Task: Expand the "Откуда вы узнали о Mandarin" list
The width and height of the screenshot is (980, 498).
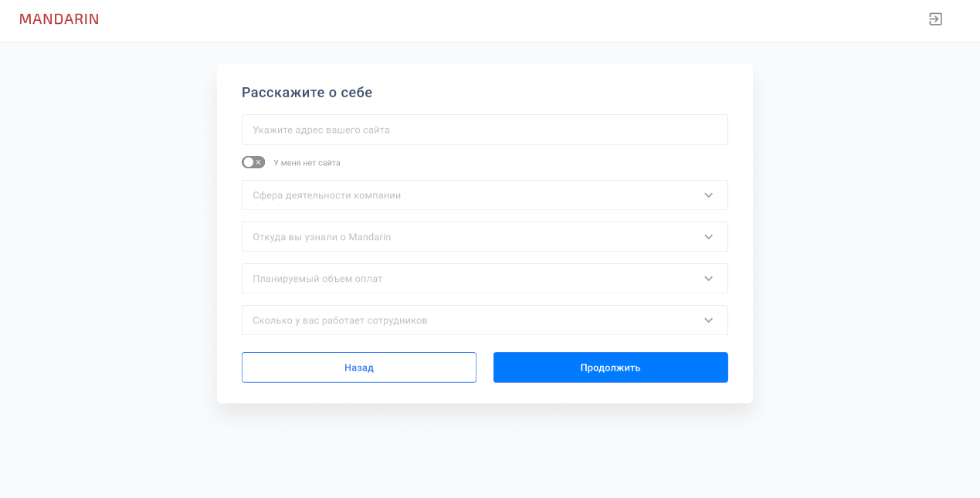Action: (463, 237)
